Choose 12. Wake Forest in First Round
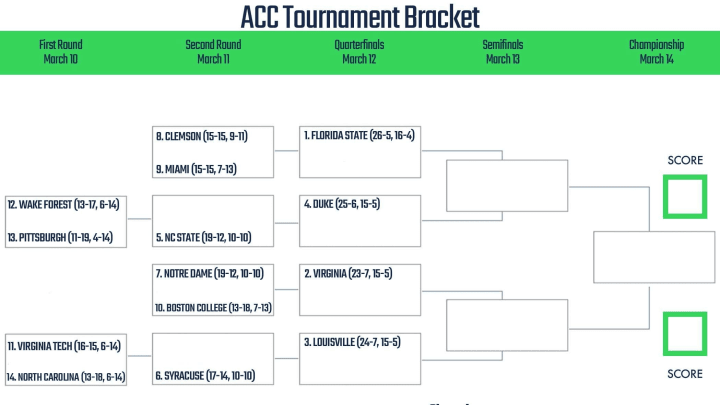The image size is (720, 405). (63, 204)
